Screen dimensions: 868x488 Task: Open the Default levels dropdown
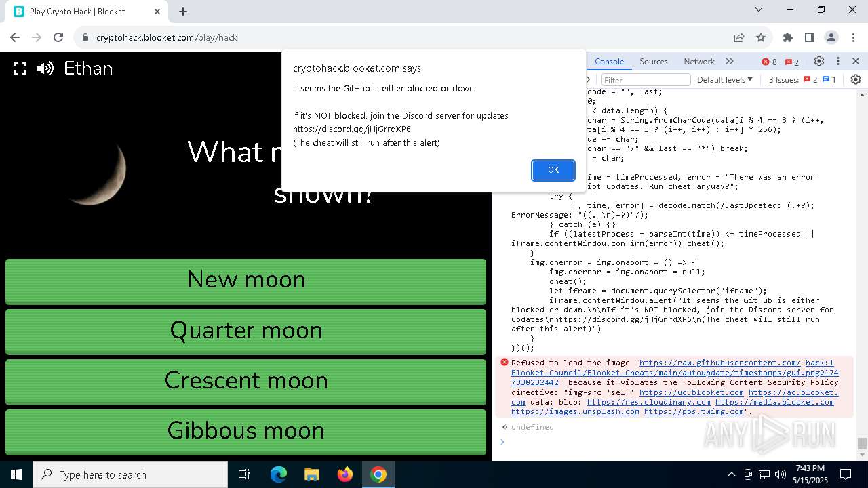pyautogui.click(x=725, y=80)
